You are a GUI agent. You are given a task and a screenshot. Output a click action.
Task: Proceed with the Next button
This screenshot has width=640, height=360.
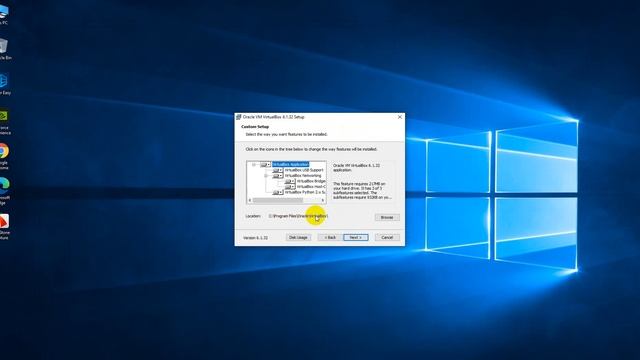[x=356, y=237]
